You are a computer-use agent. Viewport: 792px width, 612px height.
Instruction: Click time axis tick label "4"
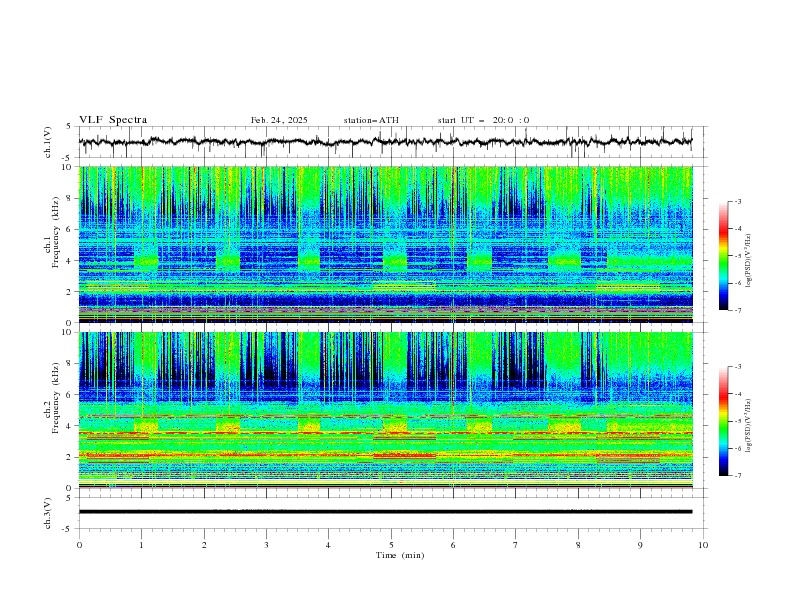click(328, 545)
